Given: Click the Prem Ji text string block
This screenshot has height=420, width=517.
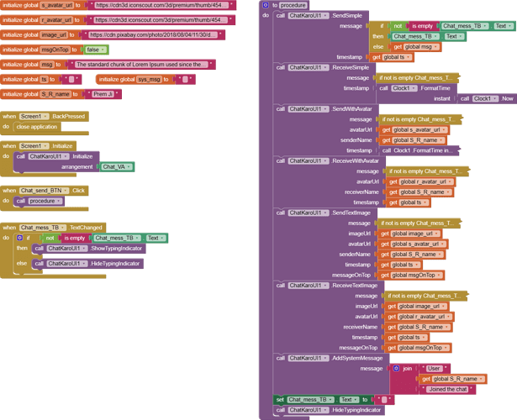Looking at the screenshot, I should coord(104,95).
